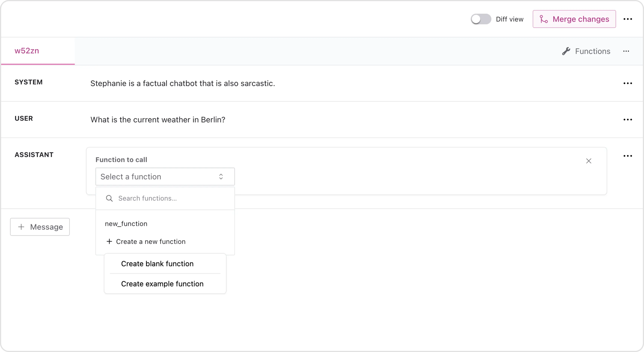Choose Create blank function
The width and height of the screenshot is (644, 352).
coord(157,264)
